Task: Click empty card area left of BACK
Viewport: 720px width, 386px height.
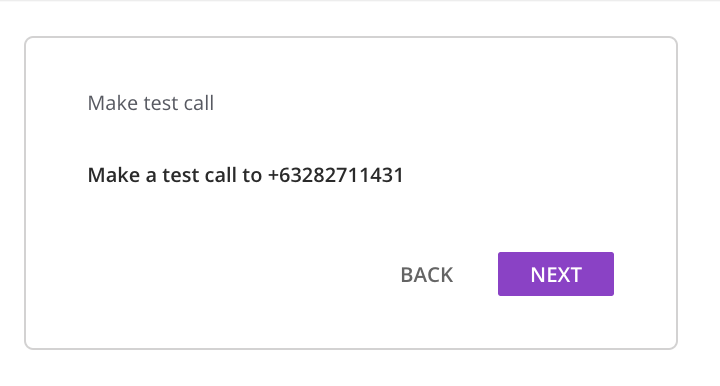Action: [x=230, y=274]
